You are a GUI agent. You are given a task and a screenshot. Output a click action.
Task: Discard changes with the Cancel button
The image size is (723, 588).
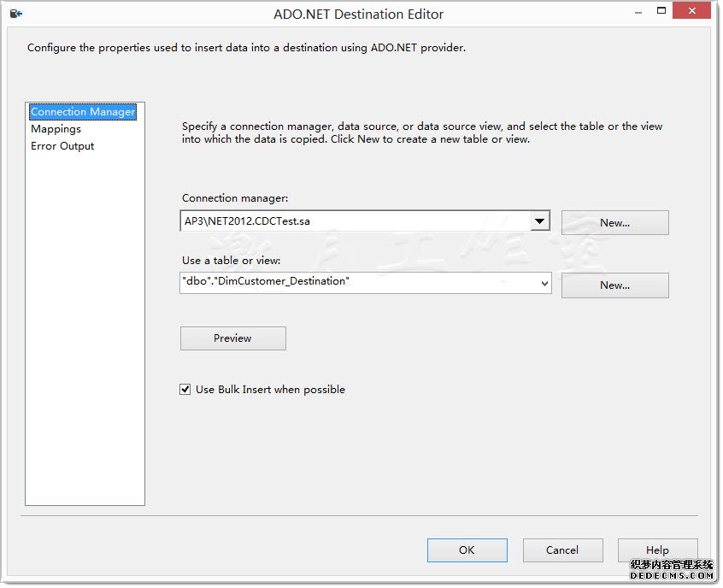click(562, 550)
